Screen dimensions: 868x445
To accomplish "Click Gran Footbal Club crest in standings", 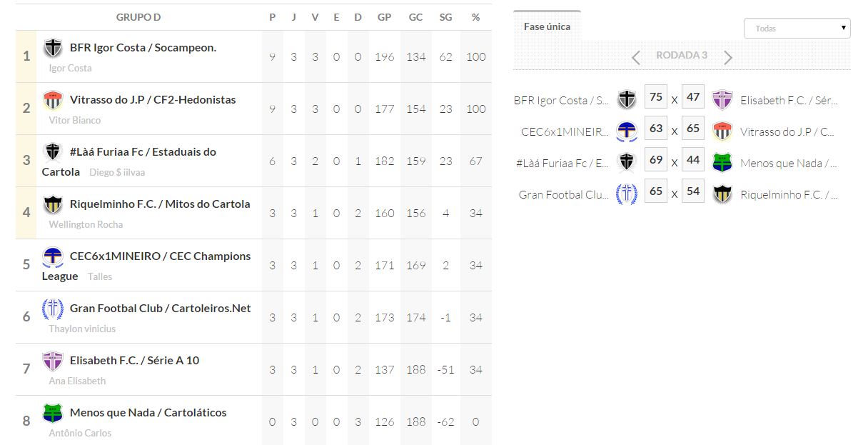I will point(53,309).
